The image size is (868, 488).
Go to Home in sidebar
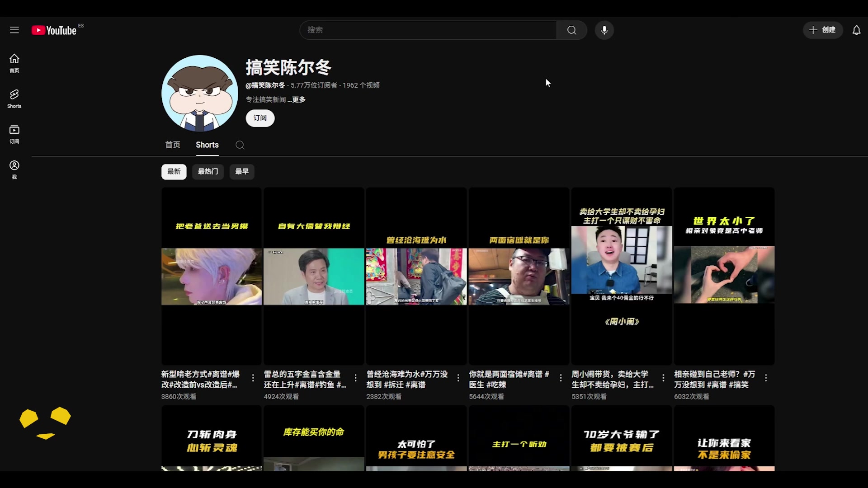point(14,63)
